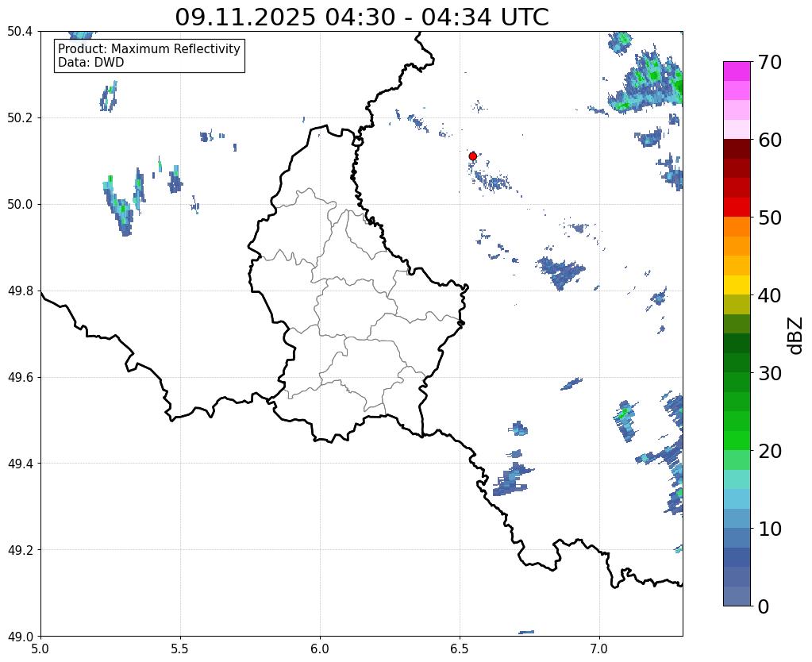Click the latitude axis label '49.0'
This screenshot has width=812, height=662.
point(20,637)
